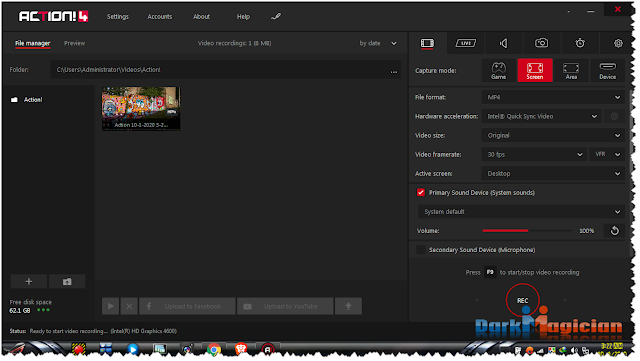Image resolution: width=640 pixels, height=361 pixels.
Task: Adjust the red Volume slider
Action: [x=527, y=231]
